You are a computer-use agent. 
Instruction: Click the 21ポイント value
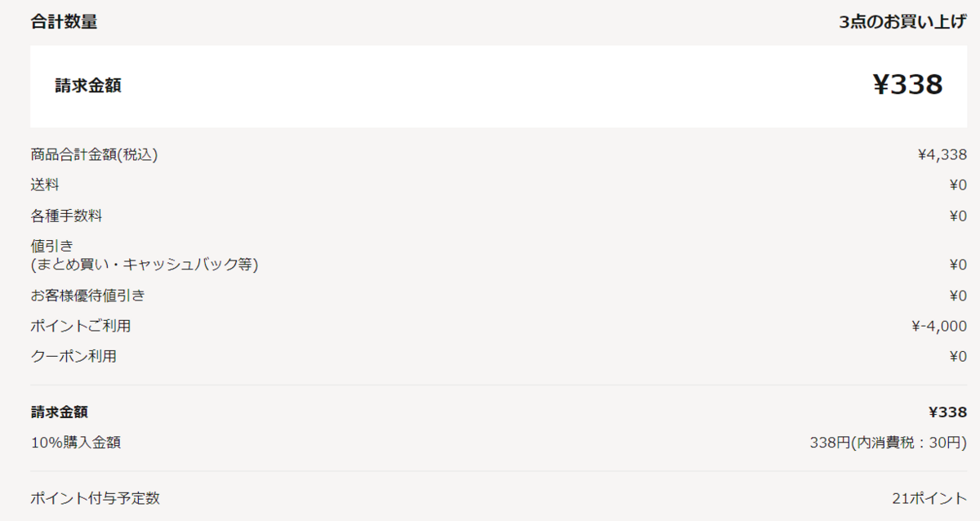pos(929,497)
